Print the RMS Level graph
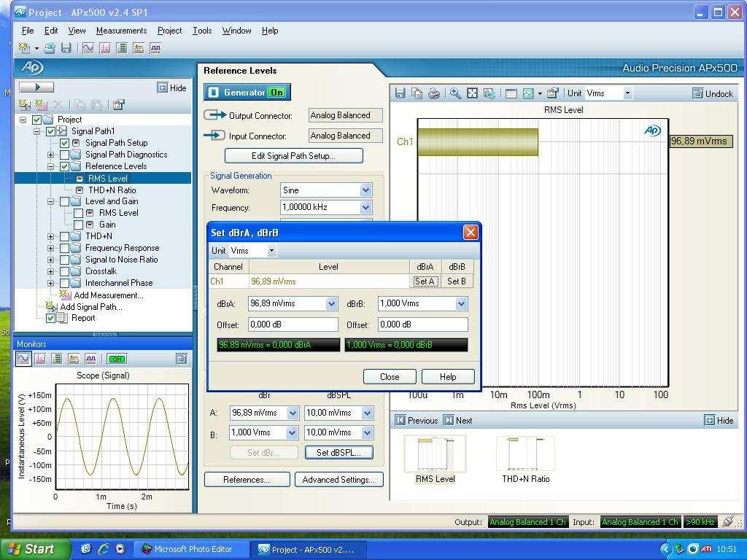This screenshot has width=747, height=560. point(433,93)
